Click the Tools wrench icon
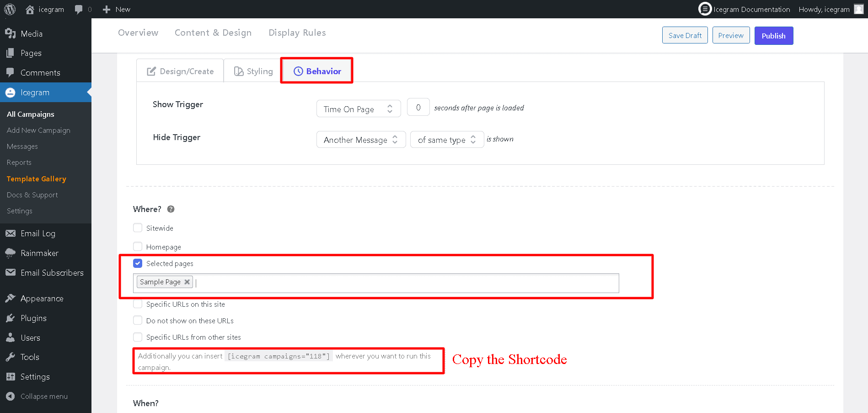 [10, 357]
